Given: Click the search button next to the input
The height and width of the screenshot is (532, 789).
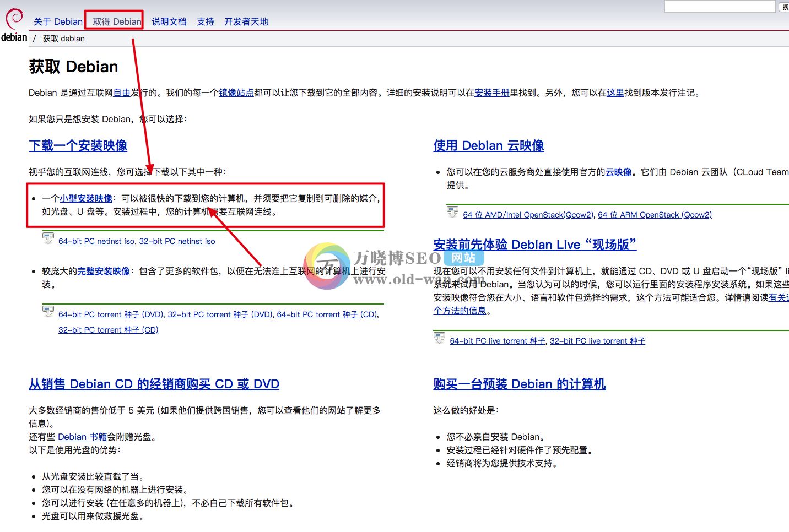Looking at the screenshot, I should point(784,7).
